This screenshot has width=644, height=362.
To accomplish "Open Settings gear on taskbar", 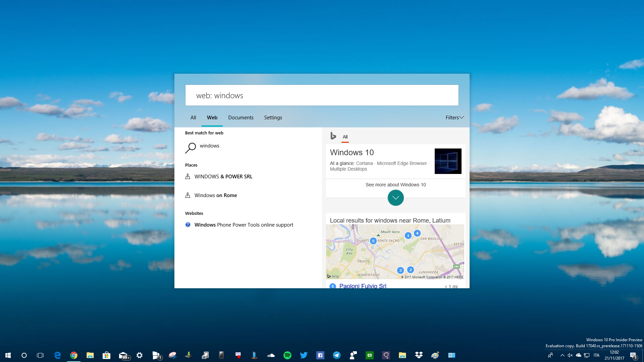I will pyautogui.click(x=140, y=355).
